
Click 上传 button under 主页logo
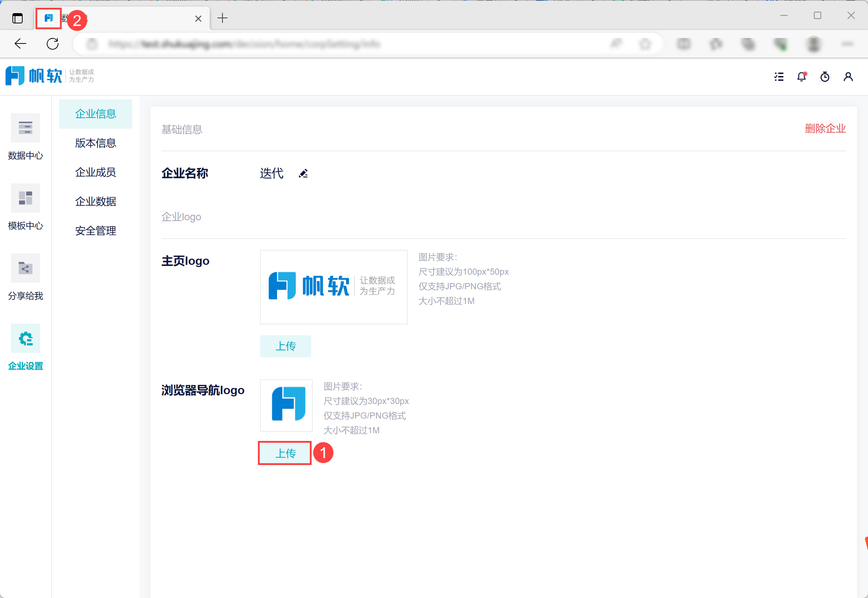[285, 346]
